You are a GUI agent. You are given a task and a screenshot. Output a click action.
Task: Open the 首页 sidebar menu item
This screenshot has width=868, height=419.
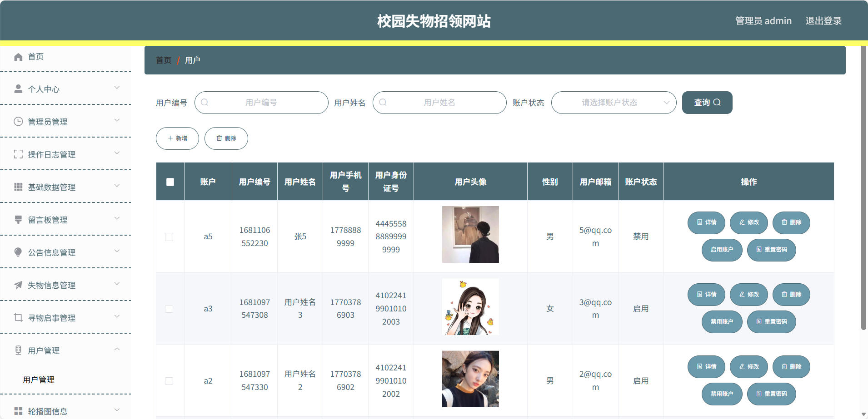[65, 57]
